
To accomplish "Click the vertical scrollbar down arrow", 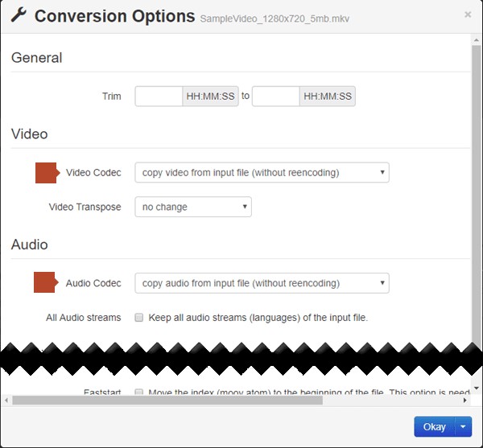I will tap(477, 388).
